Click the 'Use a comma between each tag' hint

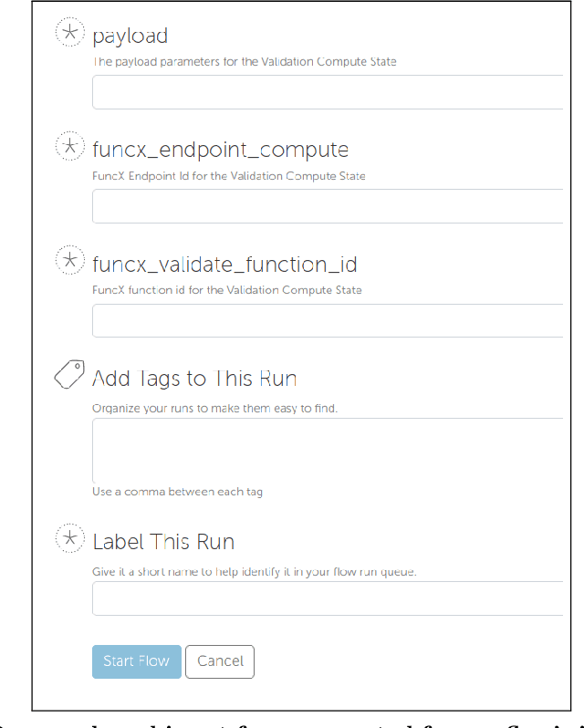177,492
